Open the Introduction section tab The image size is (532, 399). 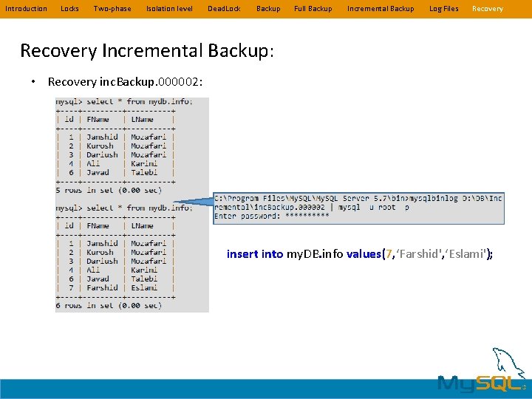click(26, 8)
